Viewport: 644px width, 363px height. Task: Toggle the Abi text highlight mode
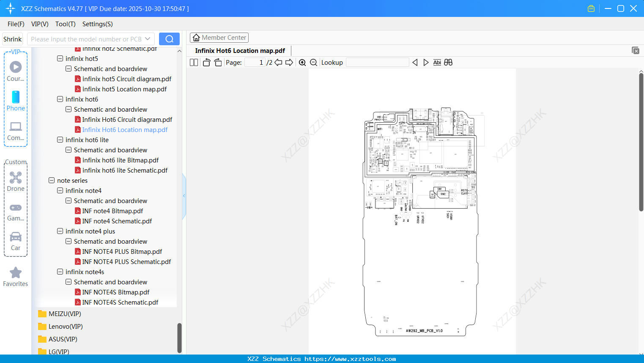tap(437, 62)
